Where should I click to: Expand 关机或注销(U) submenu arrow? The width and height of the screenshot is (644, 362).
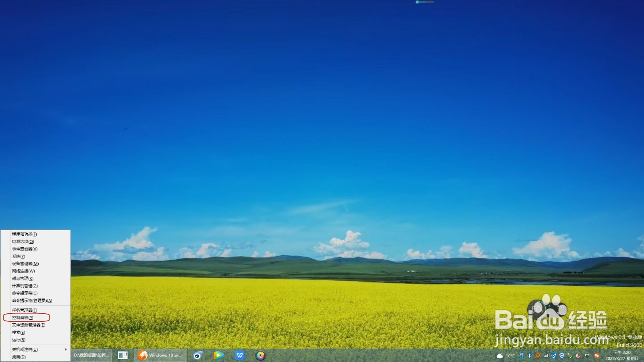click(66, 350)
